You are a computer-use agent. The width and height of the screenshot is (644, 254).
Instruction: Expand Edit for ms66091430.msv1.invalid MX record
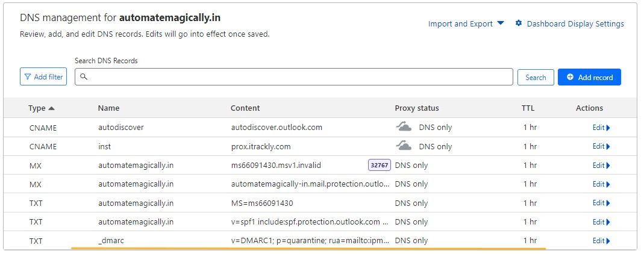pos(601,166)
